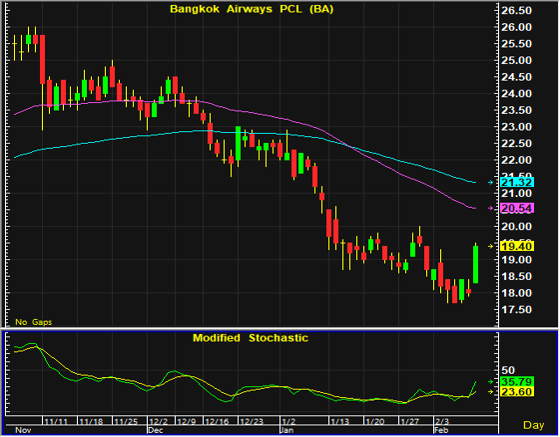The height and width of the screenshot is (437, 560).
Task: Click the 12/23 date axis label
Action: click(x=252, y=422)
